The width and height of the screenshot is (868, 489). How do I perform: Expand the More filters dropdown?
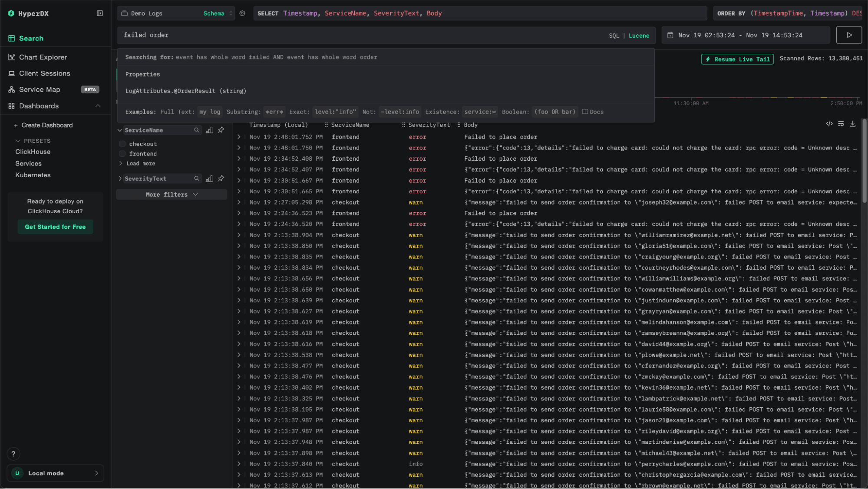coord(172,195)
